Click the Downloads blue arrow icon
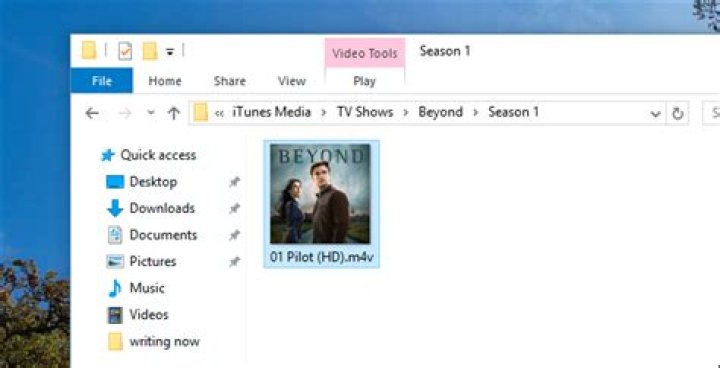The width and height of the screenshot is (720, 368). [x=115, y=208]
